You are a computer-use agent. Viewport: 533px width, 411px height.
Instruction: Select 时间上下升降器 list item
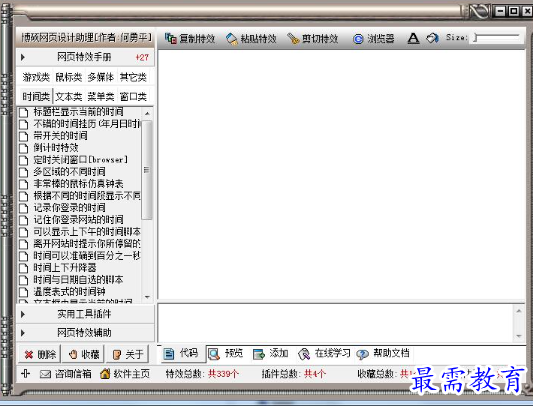pyautogui.click(x=65, y=268)
